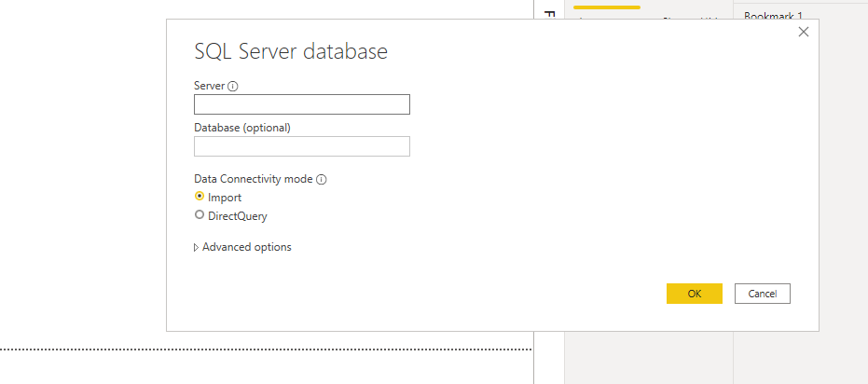
Task: Cancel the SQL Server database dialog
Action: pyautogui.click(x=763, y=294)
